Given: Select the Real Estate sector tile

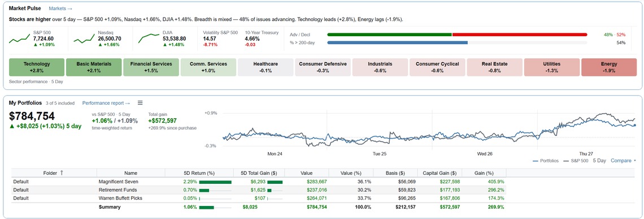Looking at the screenshot, I should coord(494,67).
